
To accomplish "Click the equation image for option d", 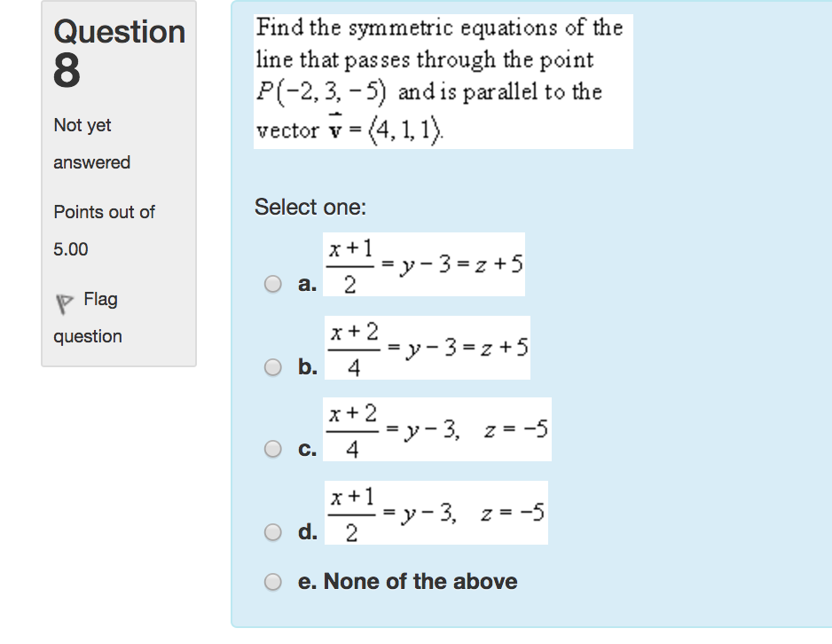I will pyautogui.click(x=436, y=512).
